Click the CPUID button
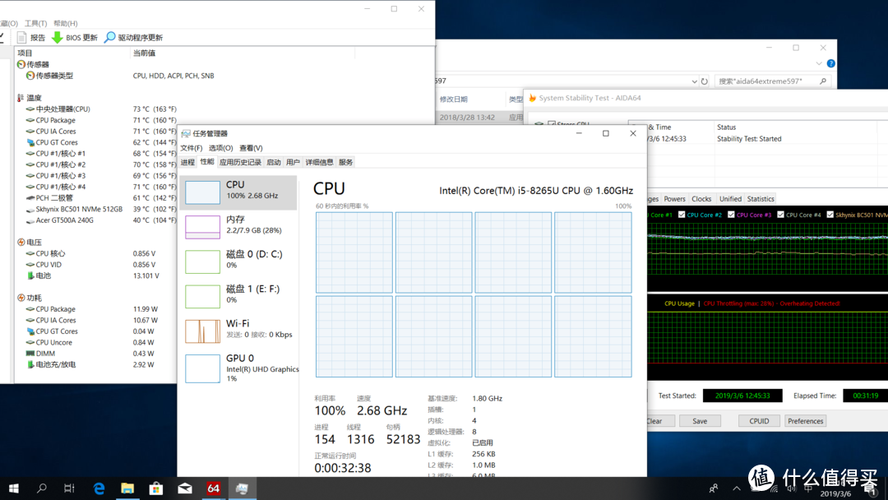888x500 pixels. pyautogui.click(x=759, y=421)
